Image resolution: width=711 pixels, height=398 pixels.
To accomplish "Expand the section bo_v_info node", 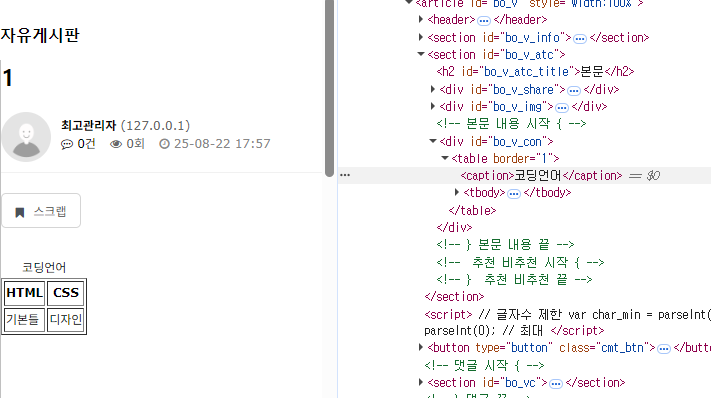I will [421, 37].
